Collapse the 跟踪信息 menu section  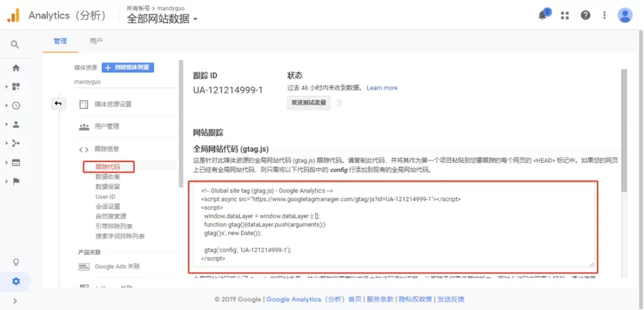point(107,149)
